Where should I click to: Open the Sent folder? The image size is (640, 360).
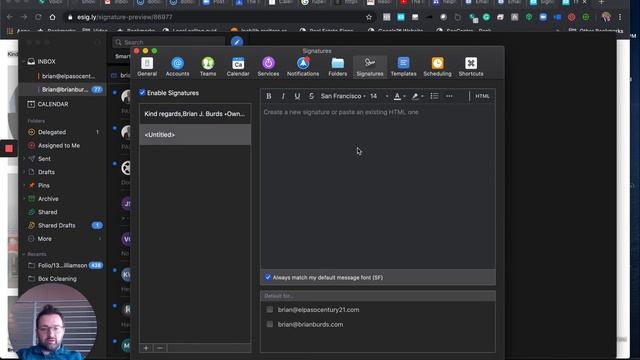click(x=44, y=159)
